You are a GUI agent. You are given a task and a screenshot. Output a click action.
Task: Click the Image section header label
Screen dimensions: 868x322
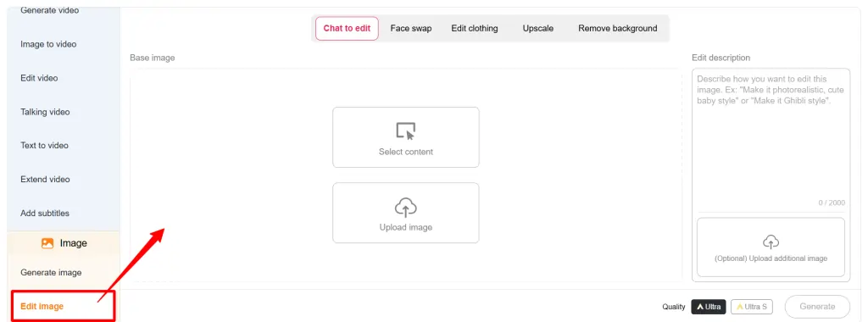pyautogui.click(x=74, y=243)
